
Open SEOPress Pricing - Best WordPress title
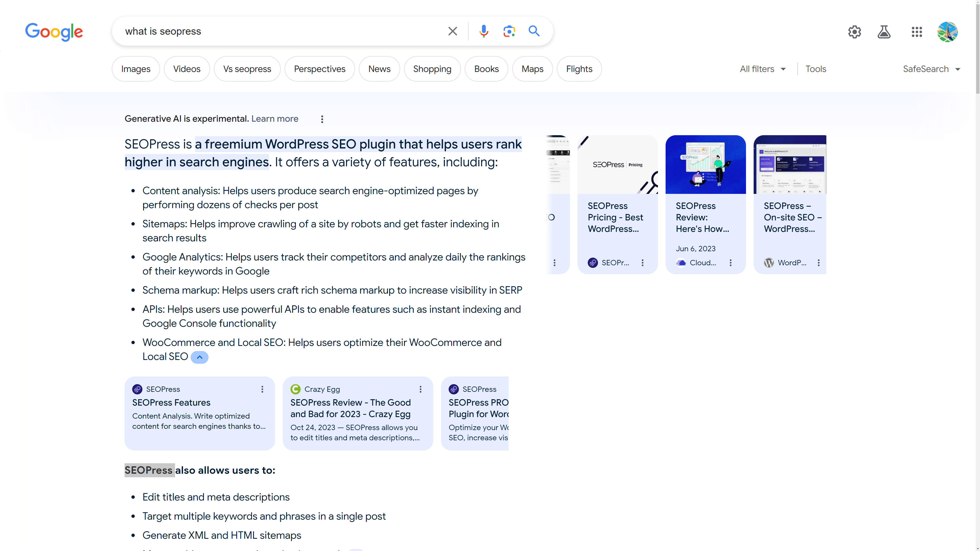pyautogui.click(x=615, y=217)
